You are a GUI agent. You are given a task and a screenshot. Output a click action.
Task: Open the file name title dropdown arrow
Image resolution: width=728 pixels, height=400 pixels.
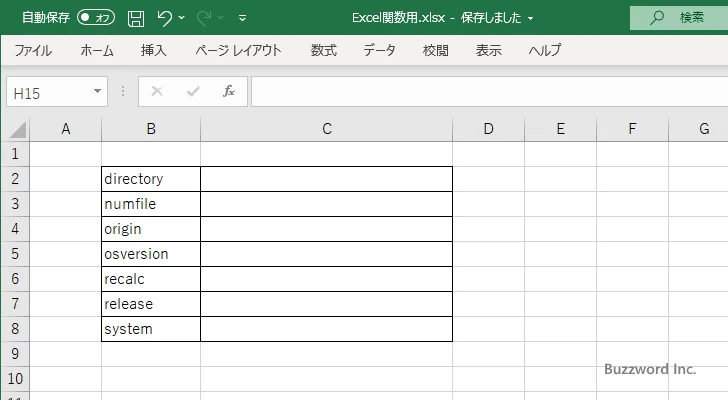(530, 18)
